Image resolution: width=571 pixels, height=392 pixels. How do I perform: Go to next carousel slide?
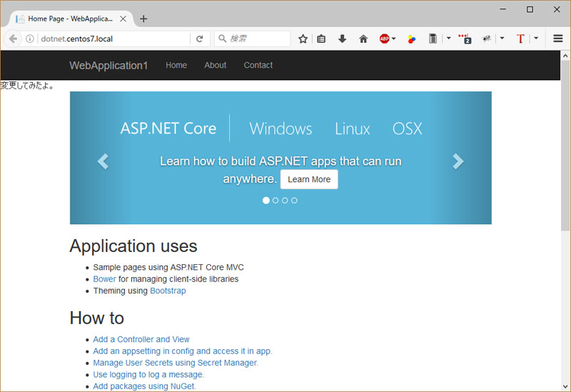(458, 161)
